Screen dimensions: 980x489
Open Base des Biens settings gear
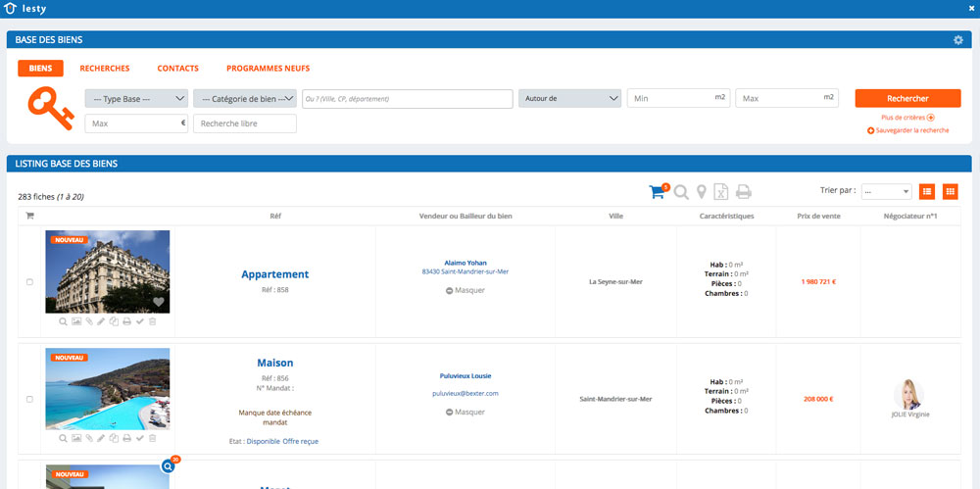point(958,40)
